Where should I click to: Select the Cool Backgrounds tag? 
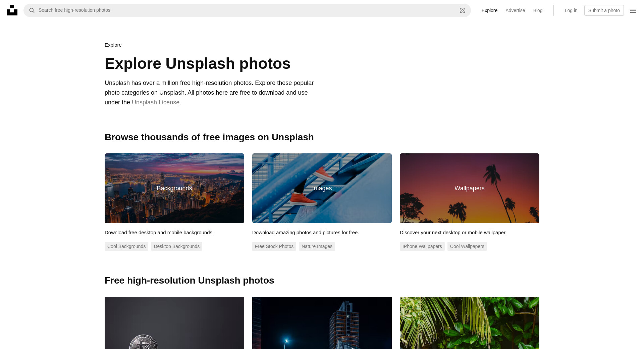click(126, 246)
